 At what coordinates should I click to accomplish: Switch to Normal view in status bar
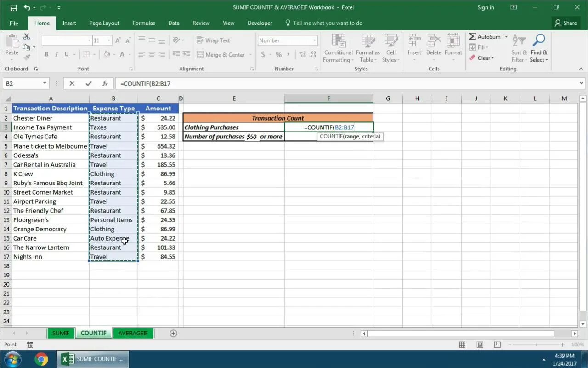pos(462,345)
